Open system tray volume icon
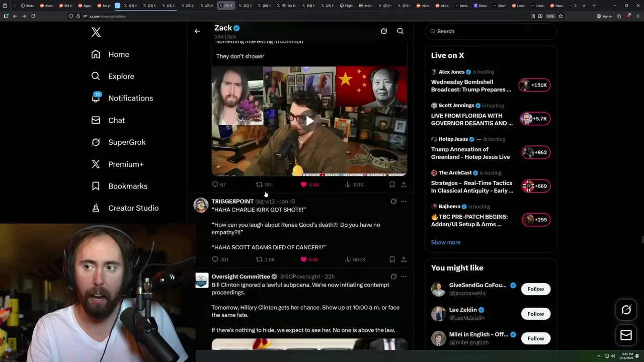 [612, 356]
